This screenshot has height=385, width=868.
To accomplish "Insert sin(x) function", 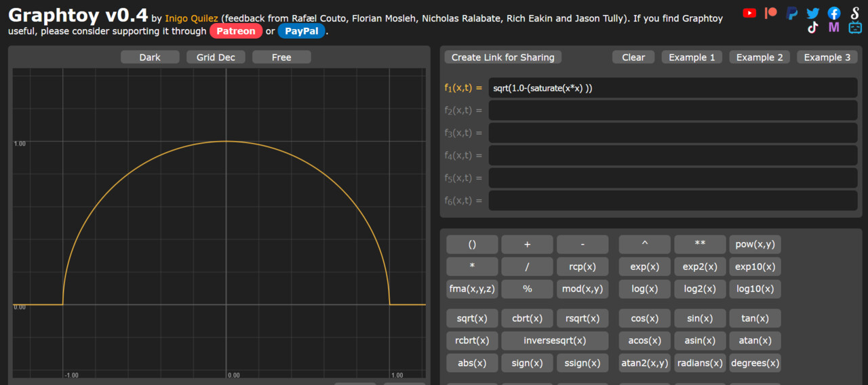I will (x=700, y=318).
